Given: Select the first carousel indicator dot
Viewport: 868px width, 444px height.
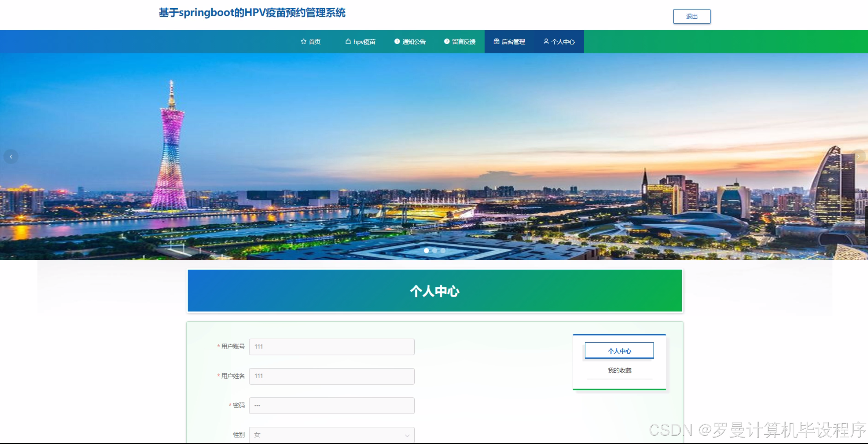Looking at the screenshot, I should point(426,251).
